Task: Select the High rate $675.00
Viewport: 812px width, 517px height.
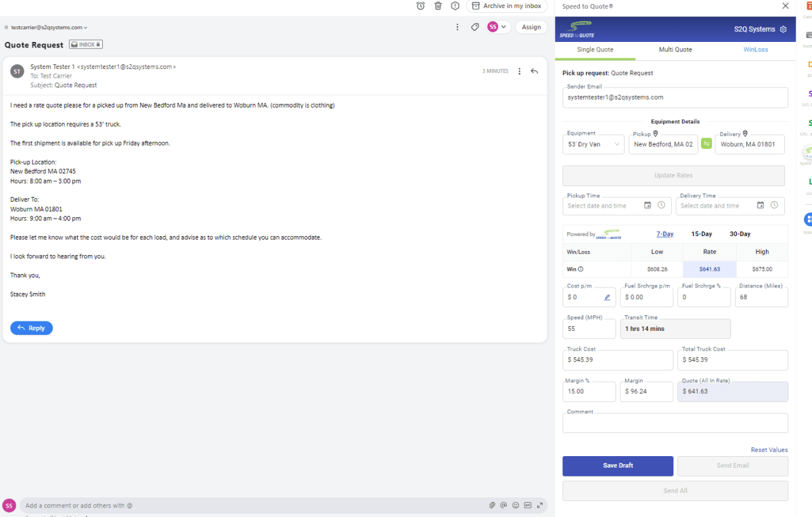Action: pyautogui.click(x=762, y=269)
